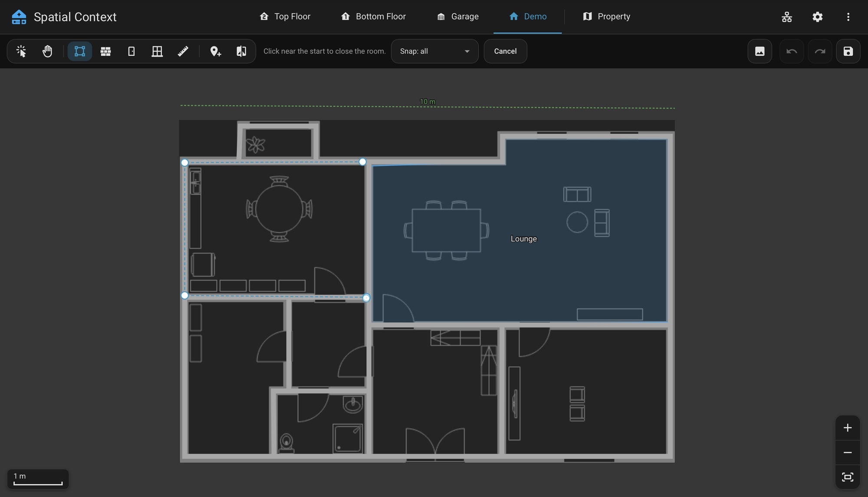Select the ruler measure tool

point(183,51)
